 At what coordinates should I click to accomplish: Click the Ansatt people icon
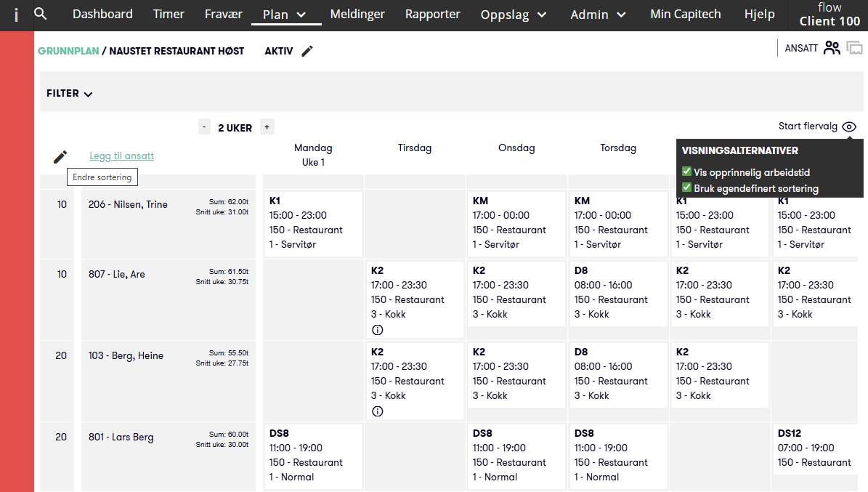[832, 48]
